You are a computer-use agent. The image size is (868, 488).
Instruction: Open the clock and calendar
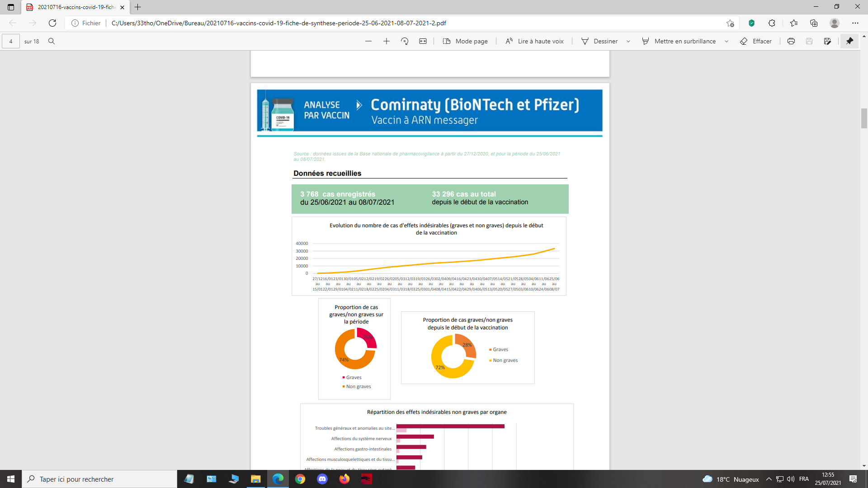828,479
